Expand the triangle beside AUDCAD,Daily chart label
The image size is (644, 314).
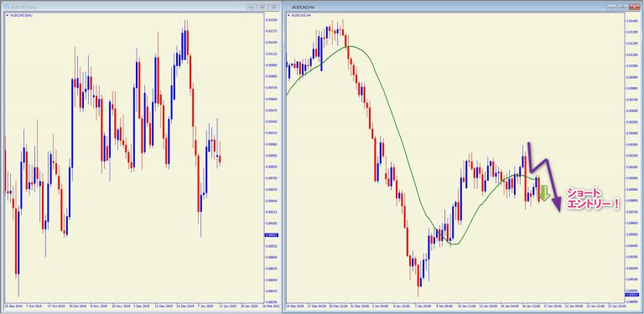[7, 15]
